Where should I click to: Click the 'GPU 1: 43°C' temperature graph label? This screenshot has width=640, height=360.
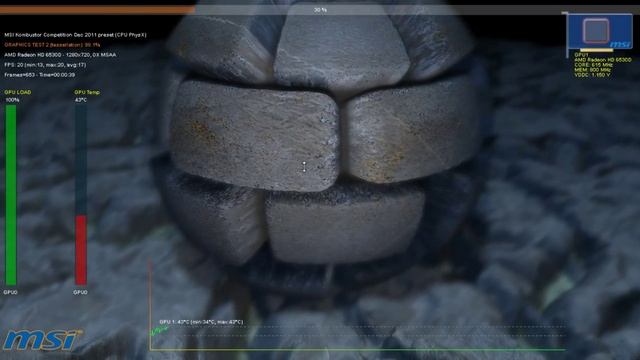[201, 322]
